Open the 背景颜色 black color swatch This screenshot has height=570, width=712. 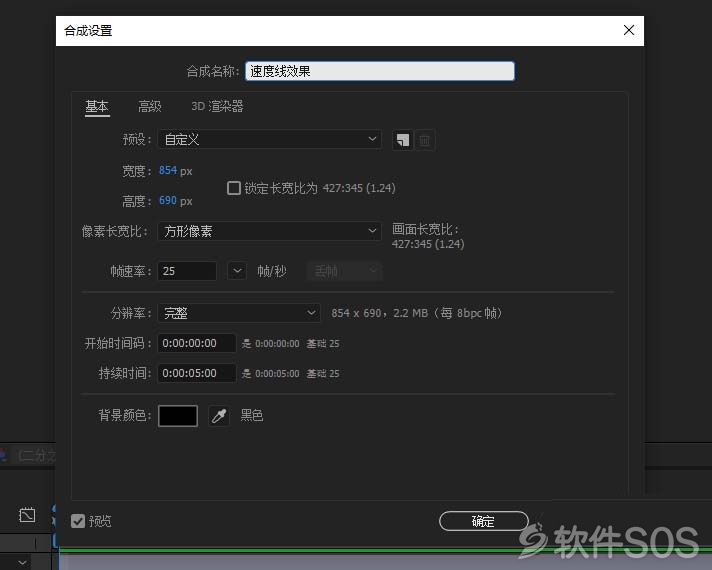click(x=178, y=416)
